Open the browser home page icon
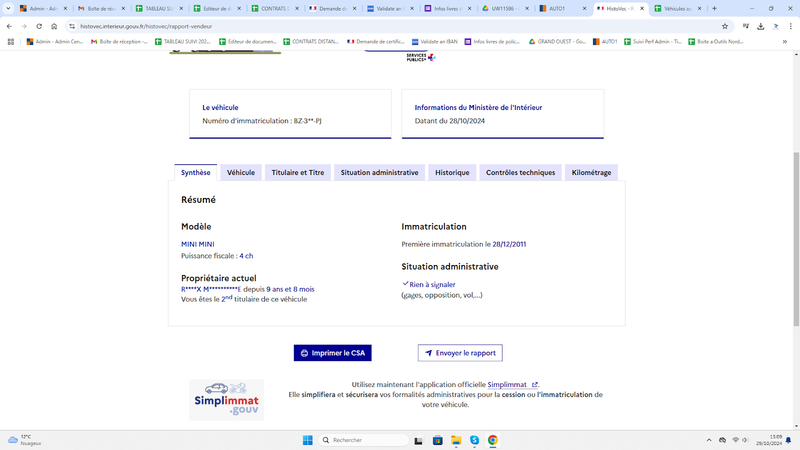The height and width of the screenshot is (450, 800). pyautogui.click(x=54, y=26)
